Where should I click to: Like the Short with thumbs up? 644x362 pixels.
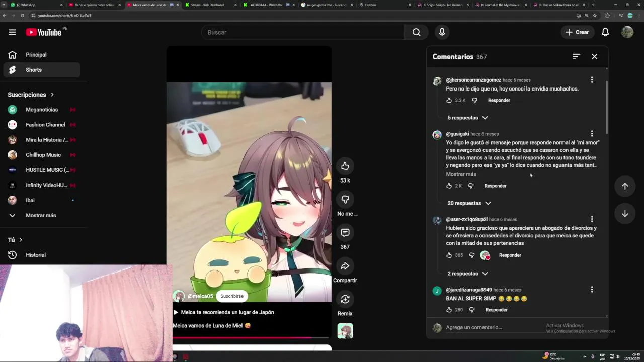345,166
